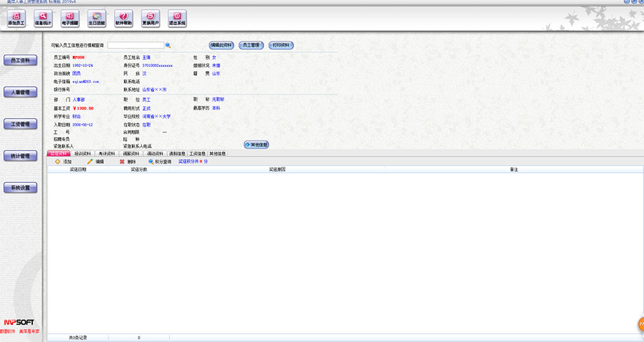Focus the employee fuzzy search input field
This screenshot has width=644, height=342.
[x=135, y=46]
